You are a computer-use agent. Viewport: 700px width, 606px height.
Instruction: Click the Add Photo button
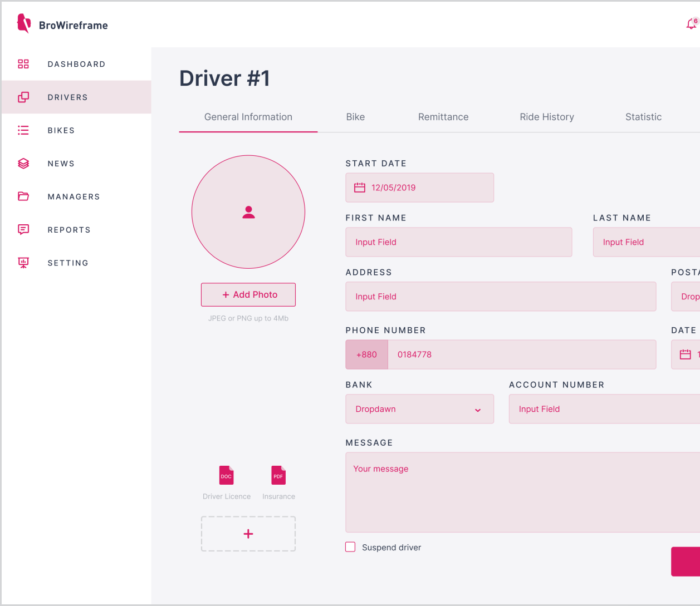(x=248, y=295)
